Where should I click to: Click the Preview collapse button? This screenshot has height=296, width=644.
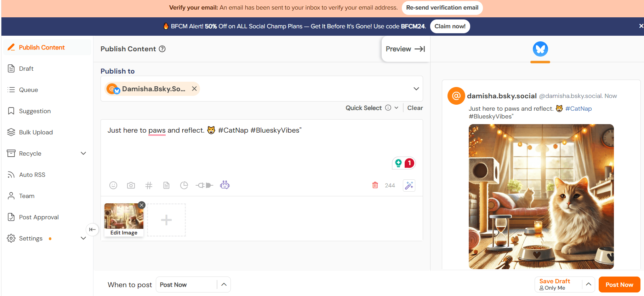(x=405, y=49)
